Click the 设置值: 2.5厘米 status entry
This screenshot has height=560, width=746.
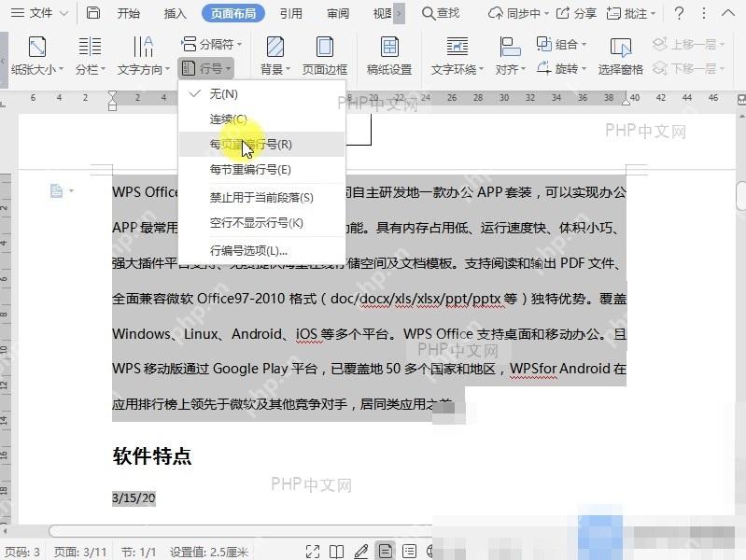click(x=209, y=552)
